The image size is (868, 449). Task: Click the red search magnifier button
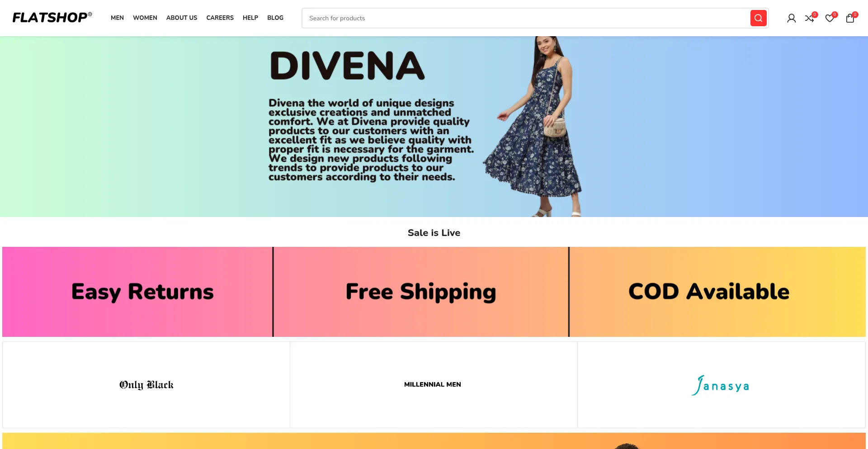point(758,18)
